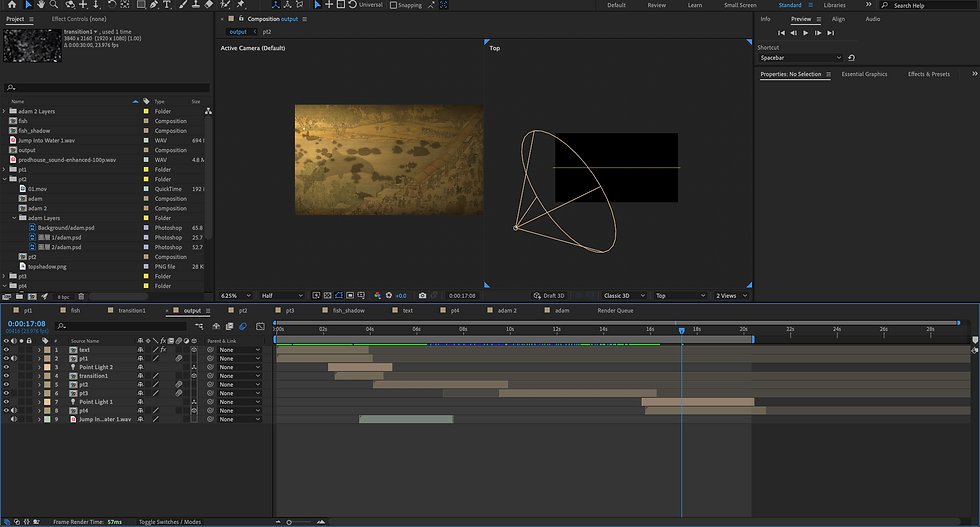Switch to the Review workspace
980x527 pixels.
coord(656,5)
